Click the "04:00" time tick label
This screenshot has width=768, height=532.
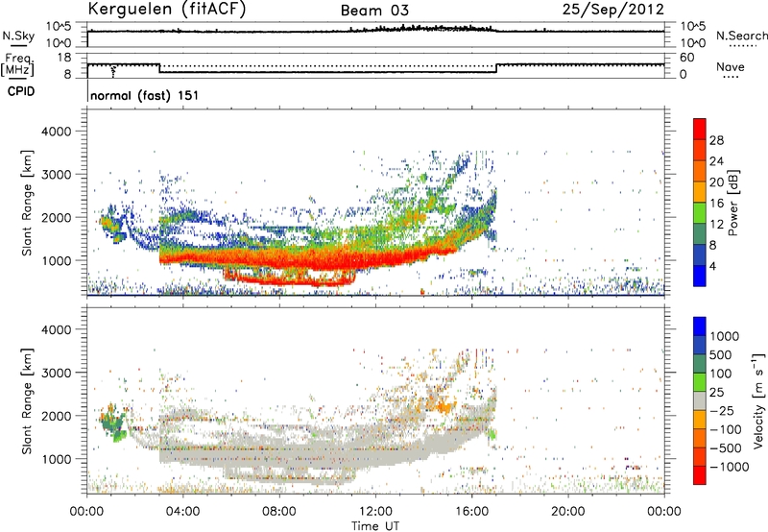[182, 512]
